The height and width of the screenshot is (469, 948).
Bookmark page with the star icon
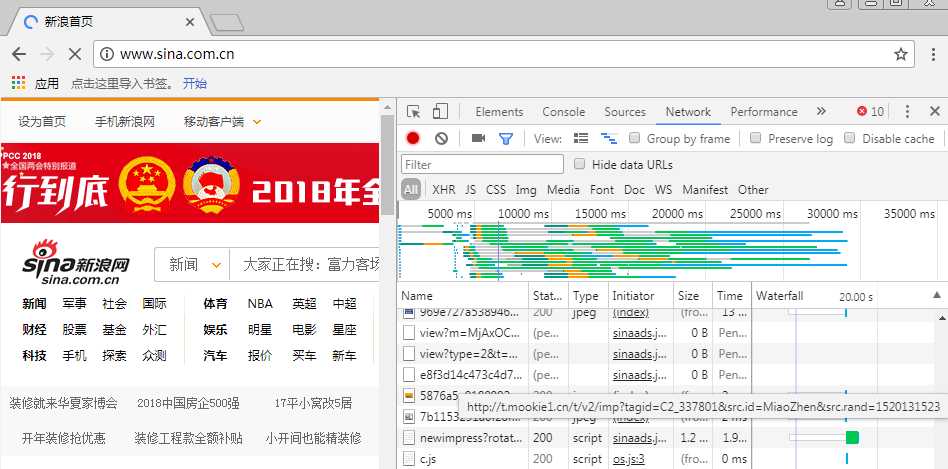pyautogui.click(x=901, y=54)
